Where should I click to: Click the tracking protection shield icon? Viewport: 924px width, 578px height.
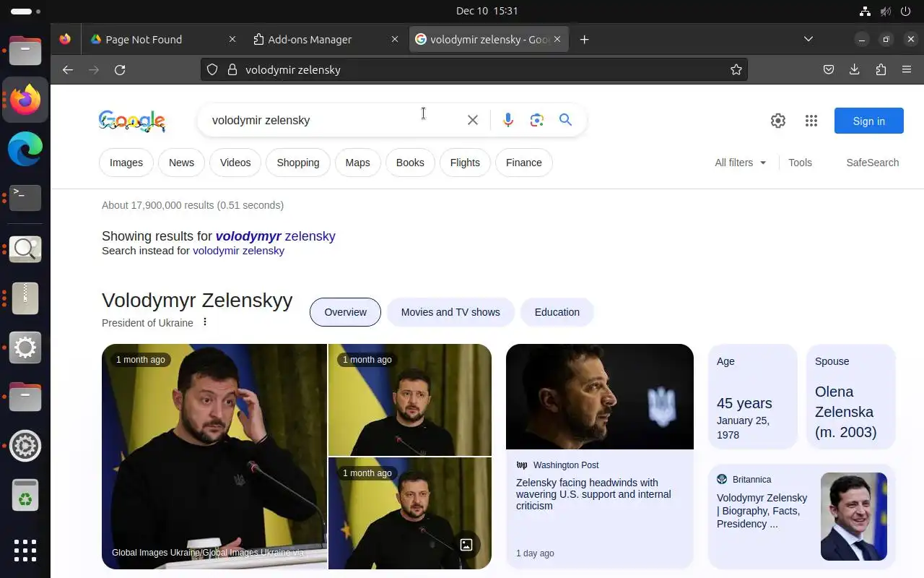pos(212,69)
